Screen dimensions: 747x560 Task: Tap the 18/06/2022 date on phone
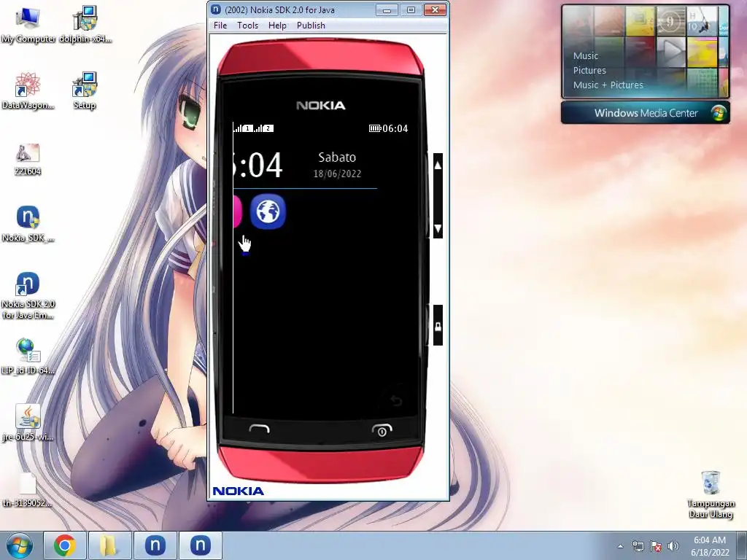point(337,174)
